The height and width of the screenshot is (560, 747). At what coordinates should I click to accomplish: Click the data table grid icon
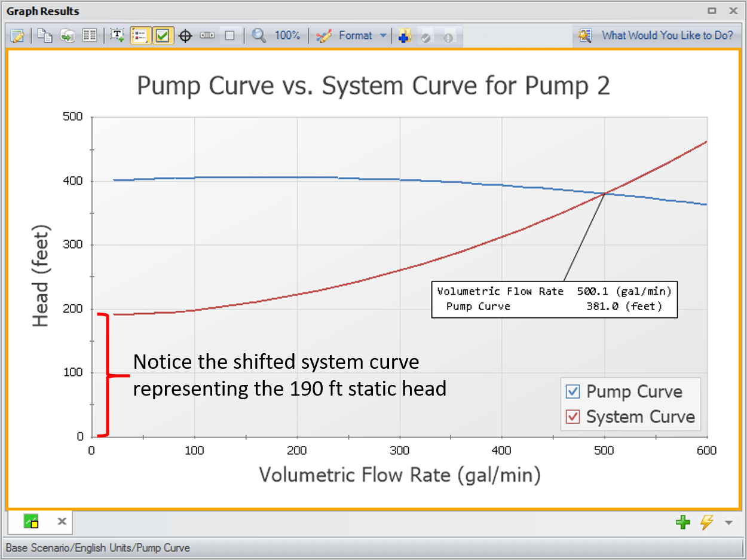click(90, 36)
